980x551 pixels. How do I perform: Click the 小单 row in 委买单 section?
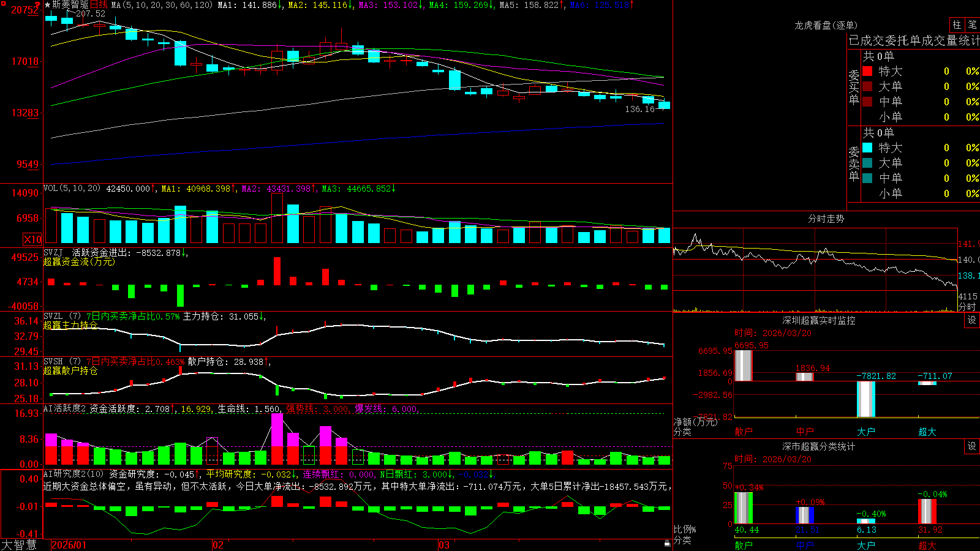[921, 117]
